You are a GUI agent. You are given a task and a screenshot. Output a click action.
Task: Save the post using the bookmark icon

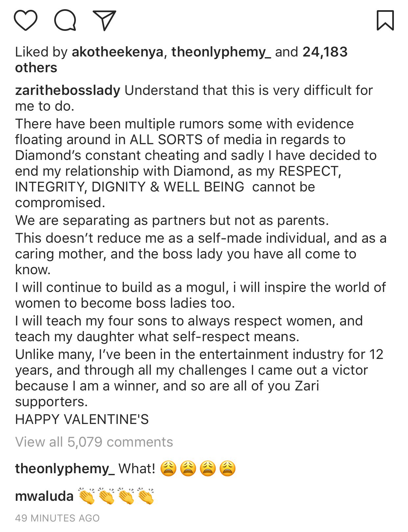[x=385, y=20]
